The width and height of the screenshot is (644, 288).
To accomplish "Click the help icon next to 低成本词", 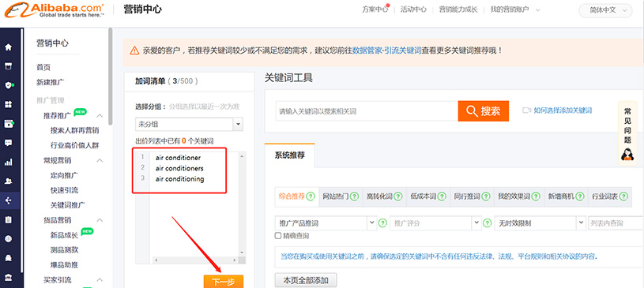I will (x=442, y=196).
